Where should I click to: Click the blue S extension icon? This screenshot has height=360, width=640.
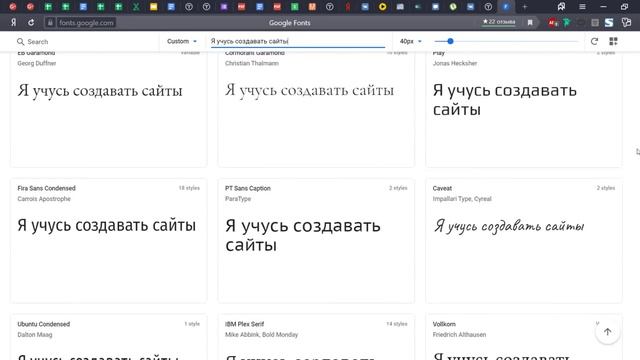(x=609, y=23)
